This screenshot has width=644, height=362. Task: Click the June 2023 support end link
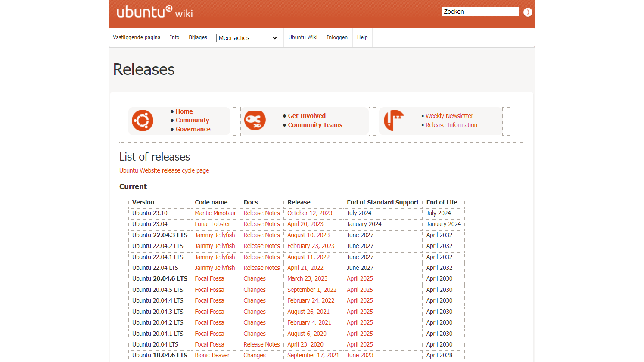tap(360, 355)
